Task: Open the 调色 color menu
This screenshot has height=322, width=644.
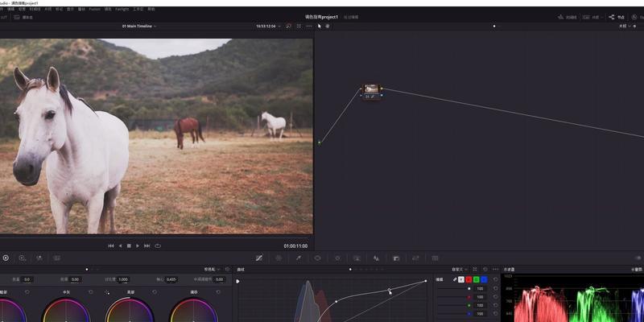Action: [x=108, y=9]
